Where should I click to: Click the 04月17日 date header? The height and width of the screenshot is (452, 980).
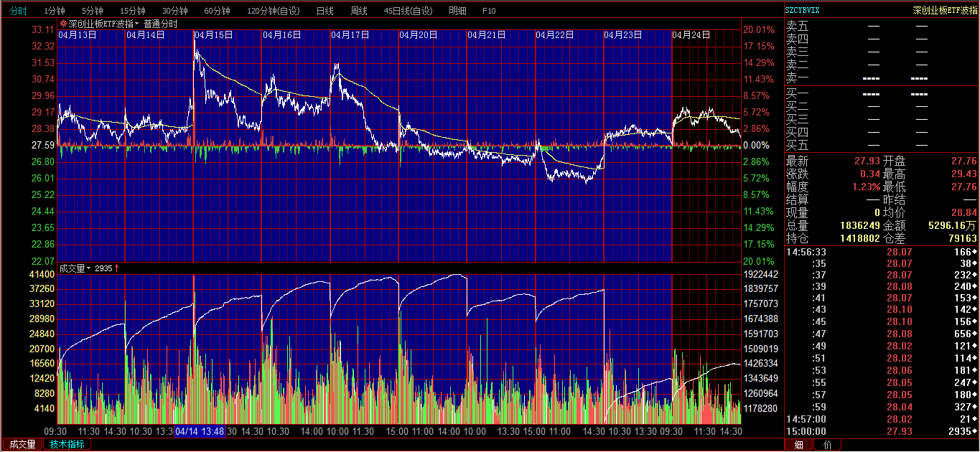(x=350, y=34)
